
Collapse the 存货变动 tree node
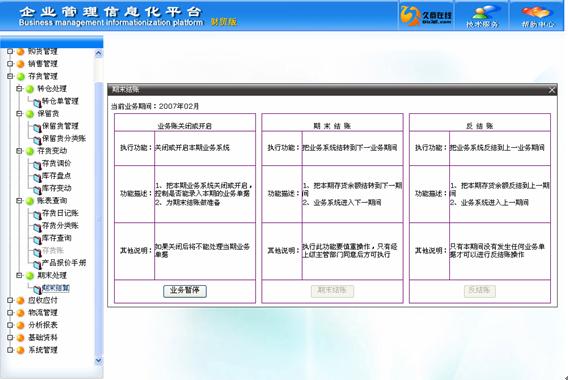pyautogui.click(x=20, y=151)
